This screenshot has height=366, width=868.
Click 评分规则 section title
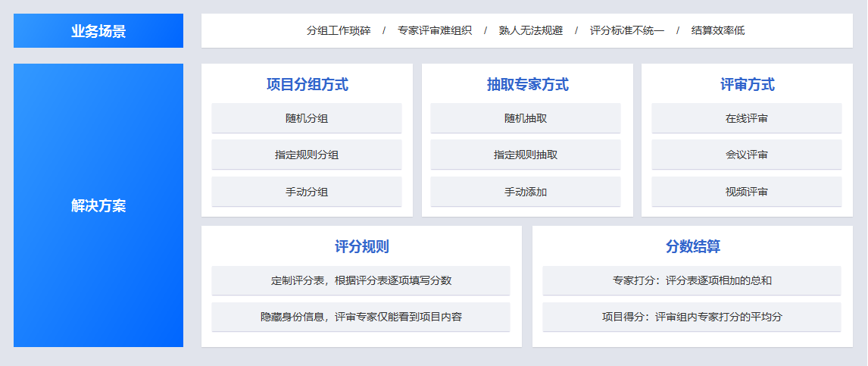(x=361, y=247)
